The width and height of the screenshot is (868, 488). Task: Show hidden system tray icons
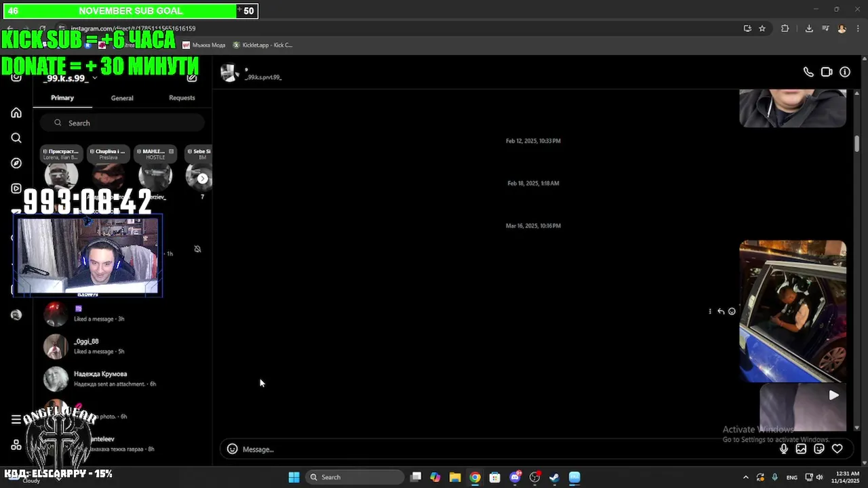click(x=746, y=477)
